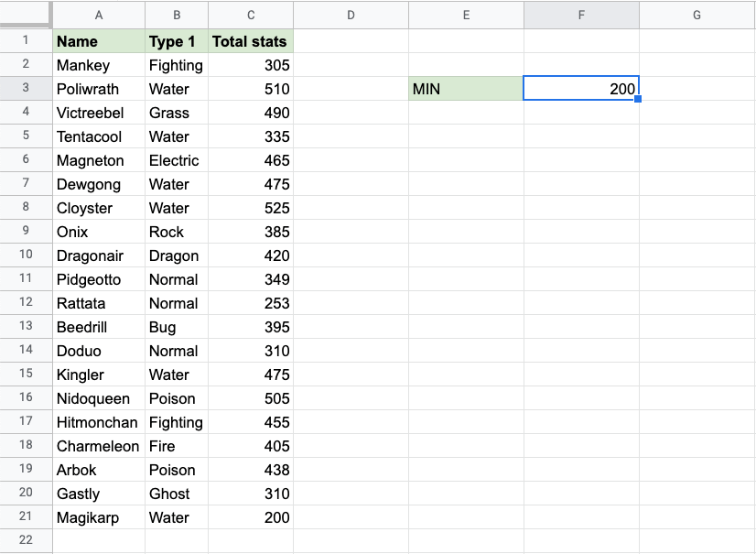Select the Dragon type cell
This screenshot has width=756, height=554.
[177, 255]
